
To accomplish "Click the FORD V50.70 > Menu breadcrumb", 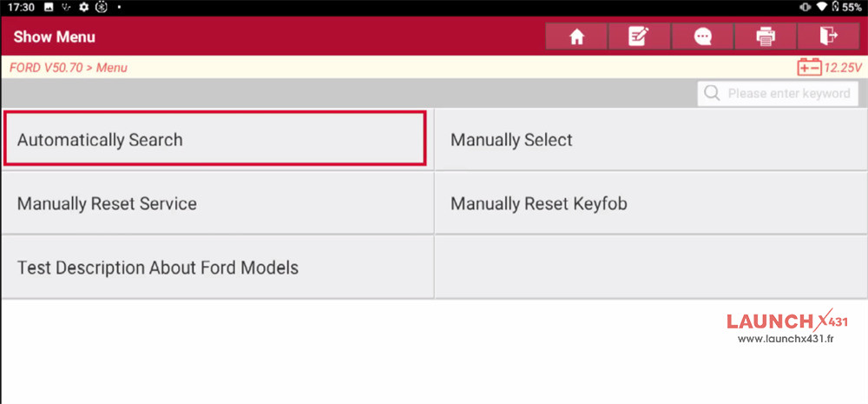I will (69, 68).
